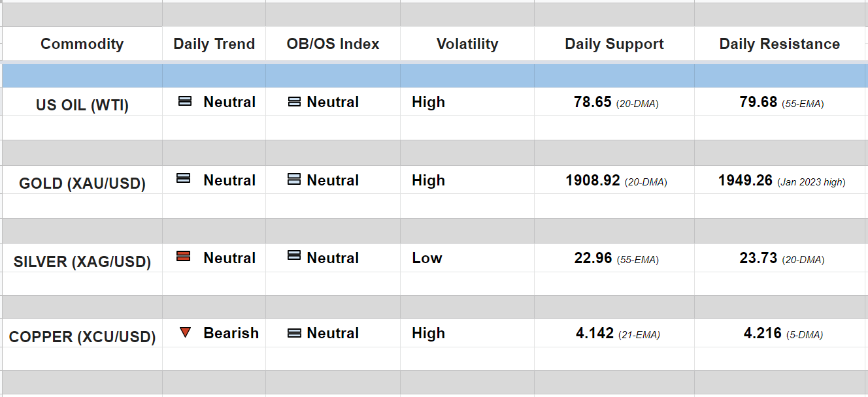Click the SILVER volatility Low cell
Viewport: 868px width, 397px height.
click(427, 258)
